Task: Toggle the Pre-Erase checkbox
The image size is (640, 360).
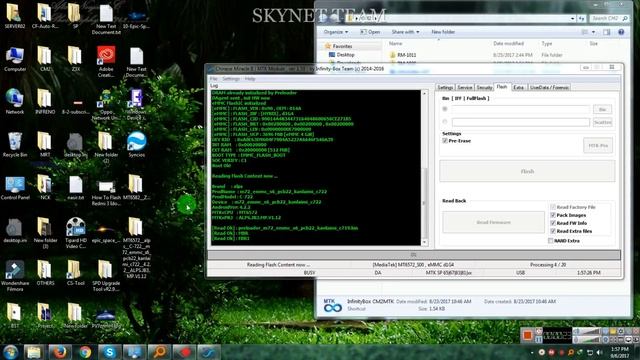Action: [445, 141]
